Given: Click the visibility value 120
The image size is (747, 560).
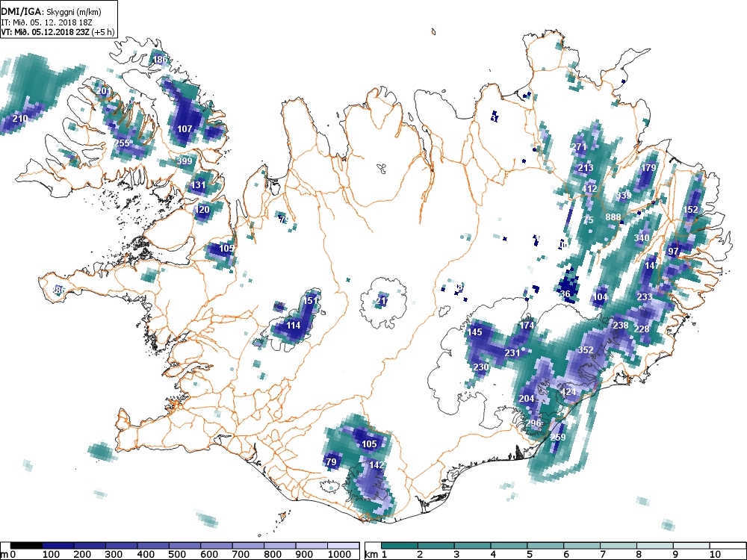Looking at the screenshot, I should pyautogui.click(x=202, y=210).
